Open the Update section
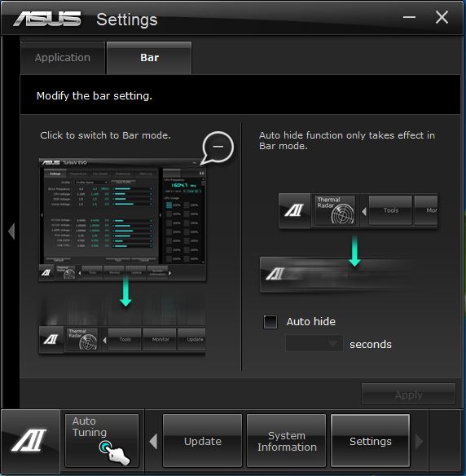 (202, 441)
